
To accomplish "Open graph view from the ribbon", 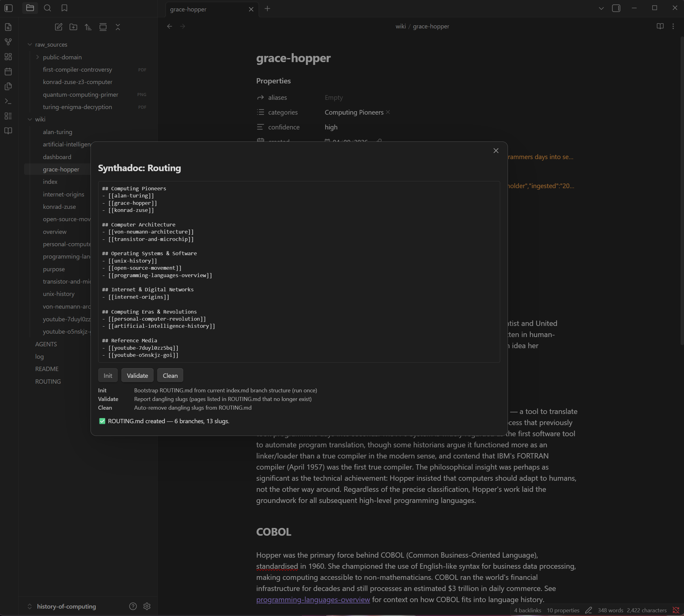I will pos(8,42).
